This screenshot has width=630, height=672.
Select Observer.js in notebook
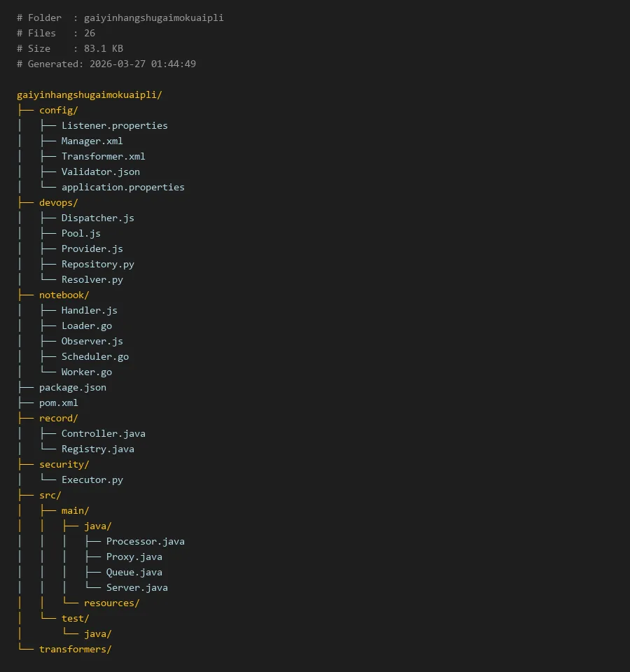(92, 341)
